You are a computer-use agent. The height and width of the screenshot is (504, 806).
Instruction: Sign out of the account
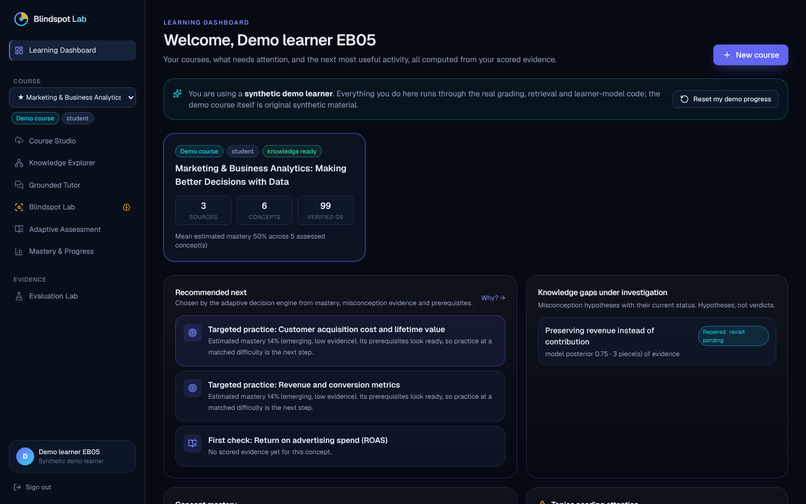tap(32, 487)
